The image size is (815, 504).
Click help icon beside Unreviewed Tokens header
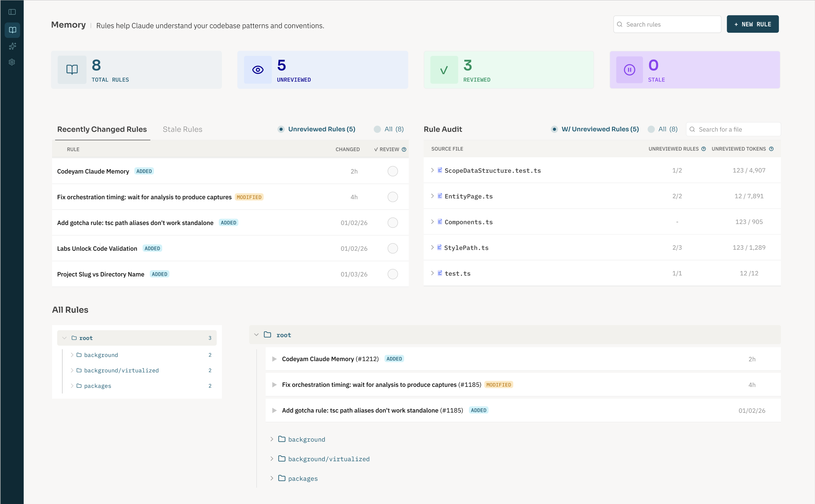pyautogui.click(x=771, y=149)
